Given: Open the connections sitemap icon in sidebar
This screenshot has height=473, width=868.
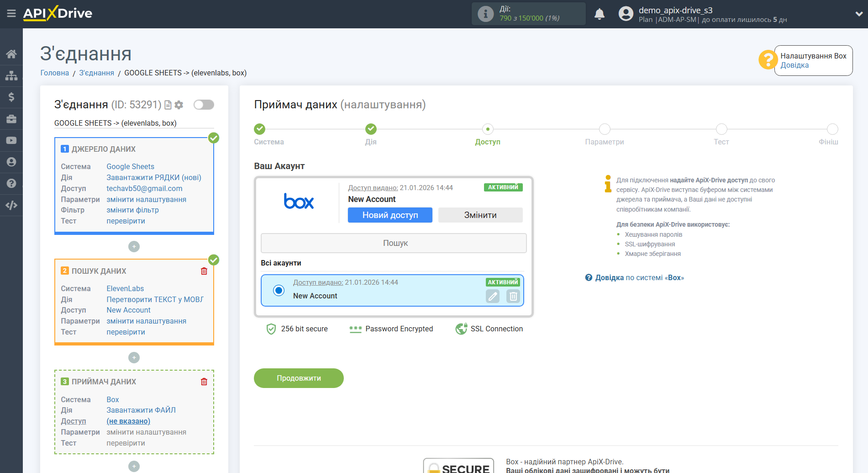Looking at the screenshot, I should pyautogui.click(x=11, y=75).
